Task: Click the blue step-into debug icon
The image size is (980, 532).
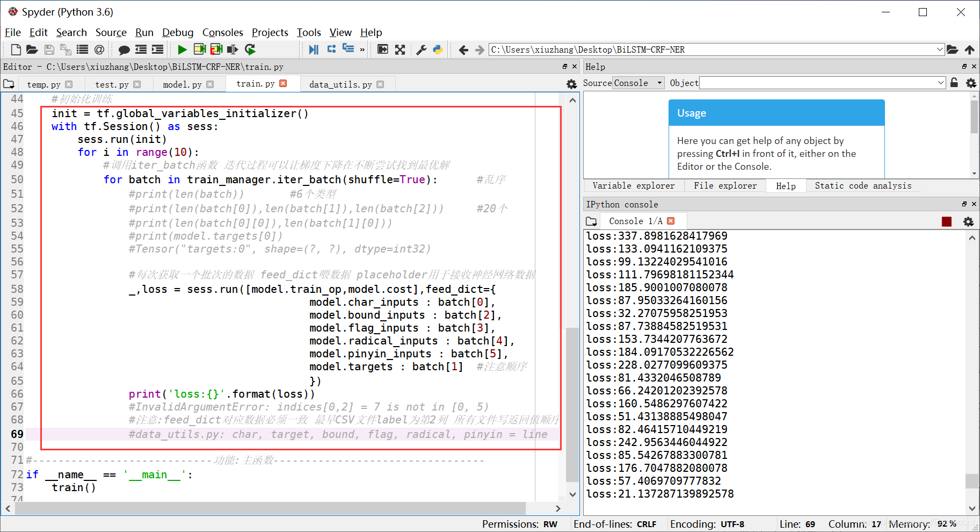Action: pos(348,49)
